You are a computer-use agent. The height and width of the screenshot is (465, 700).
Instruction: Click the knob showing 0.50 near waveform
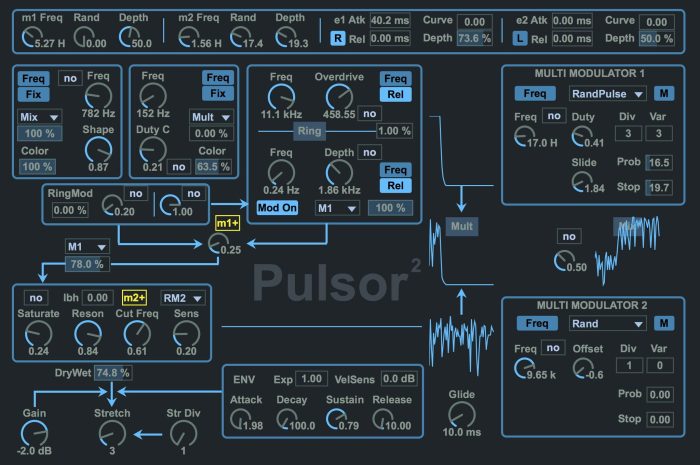[x=564, y=261]
